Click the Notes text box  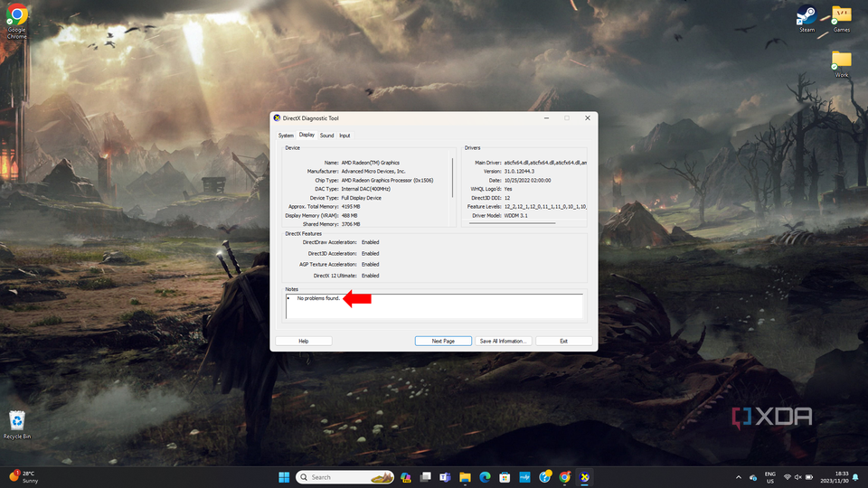(x=434, y=306)
